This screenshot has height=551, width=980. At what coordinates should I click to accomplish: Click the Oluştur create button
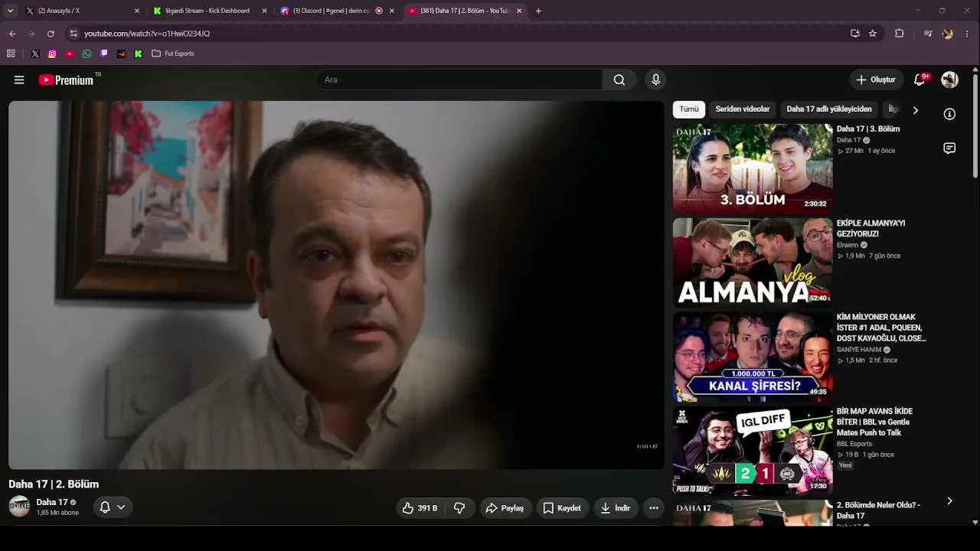876,80
